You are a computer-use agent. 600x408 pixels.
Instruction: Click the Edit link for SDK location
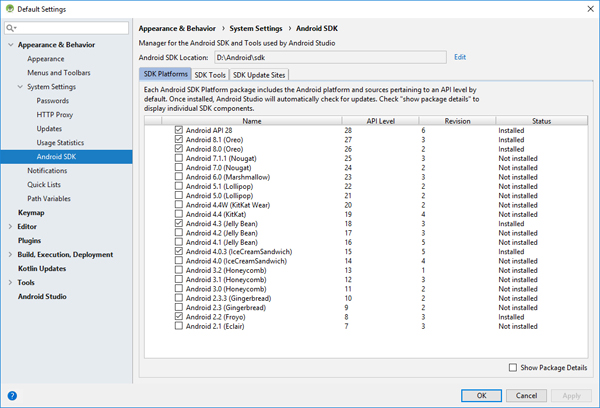(460, 57)
